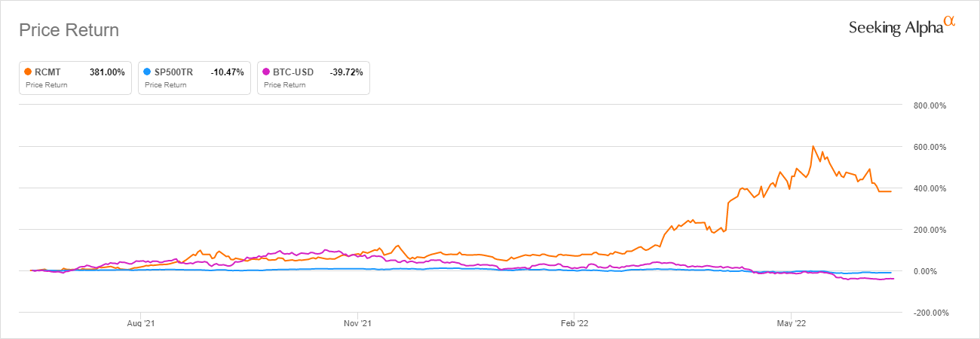The width and height of the screenshot is (980, 339).
Task: Click the magenta BTC-USD legend dot
Action: coord(266,72)
